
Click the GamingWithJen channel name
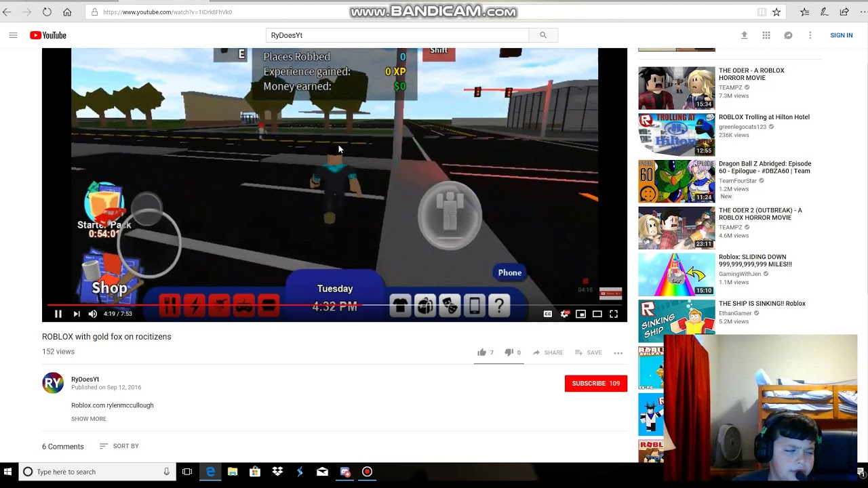click(x=740, y=274)
